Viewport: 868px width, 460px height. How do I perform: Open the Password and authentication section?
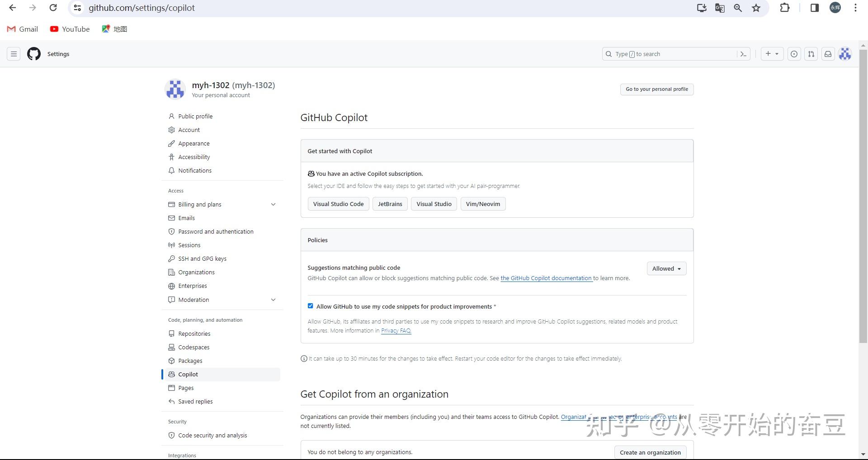tap(215, 231)
